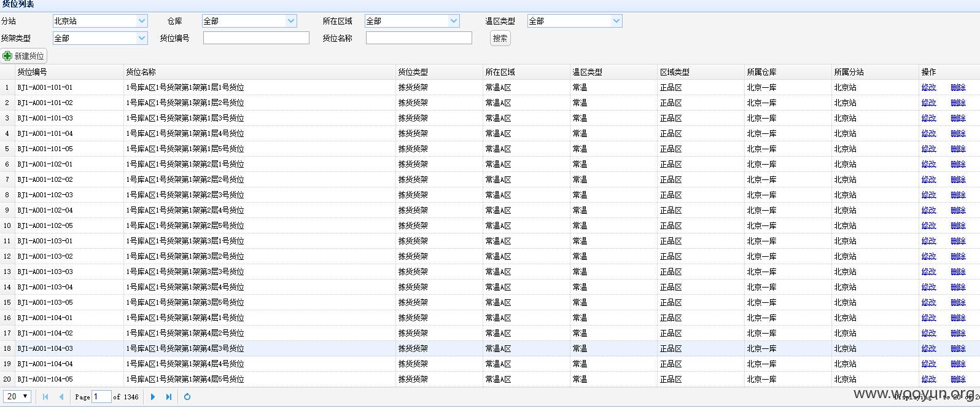Click 删除 for BJ1-A001-103-03
Viewport: 980px width, 411px height.
click(x=959, y=272)
